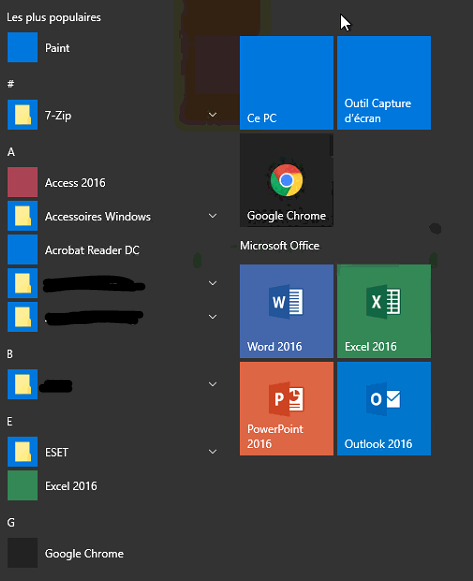Launch the Word 2016 tile
Viewport: 473px width, 581px height.
(287, 311)
